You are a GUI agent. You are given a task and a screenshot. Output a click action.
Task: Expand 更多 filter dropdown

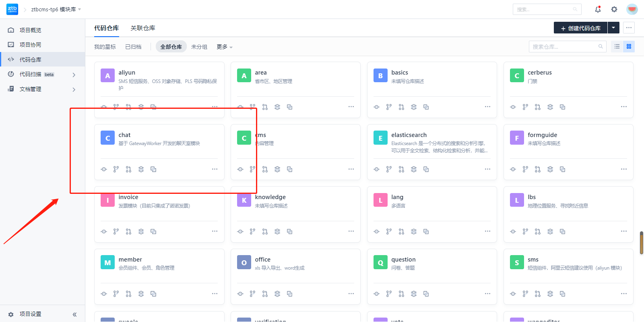[225, 47]
